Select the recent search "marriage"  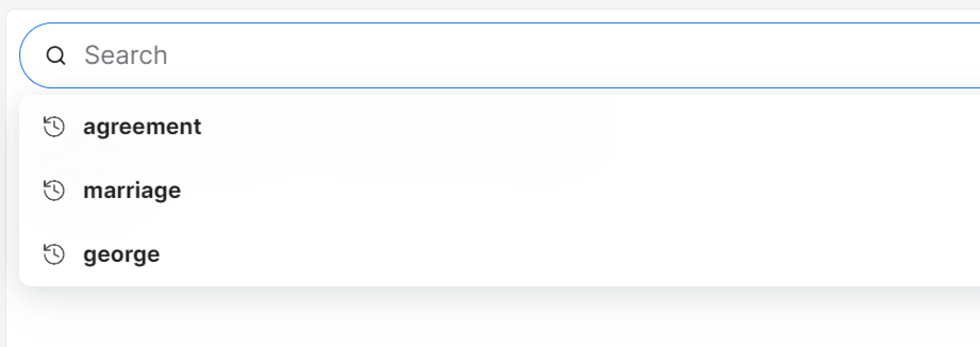click(x=132, y=190)
